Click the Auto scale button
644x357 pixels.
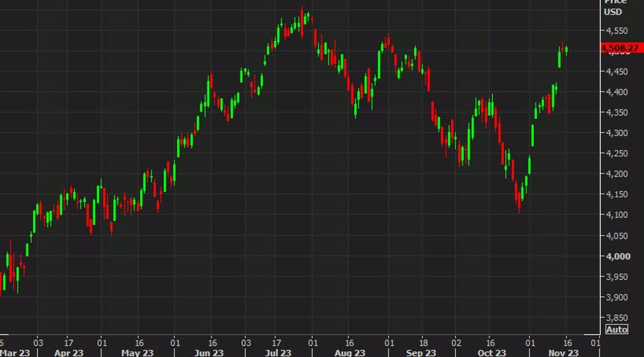pyautogui.click(x=616, y=329)
